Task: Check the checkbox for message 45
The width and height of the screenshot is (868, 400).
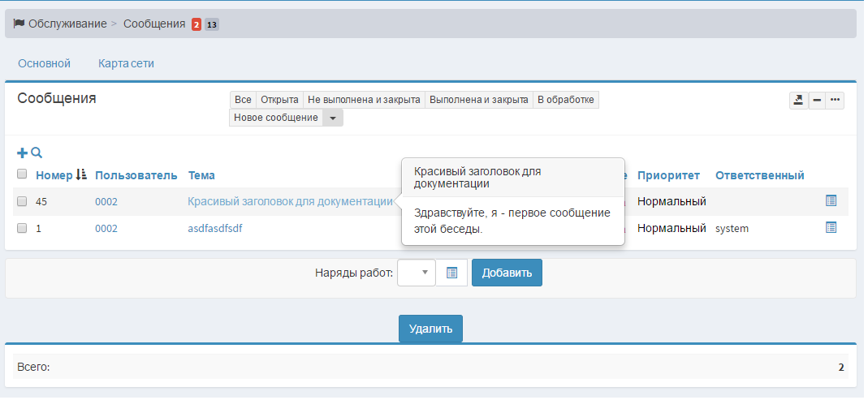Action: point(22,201)
